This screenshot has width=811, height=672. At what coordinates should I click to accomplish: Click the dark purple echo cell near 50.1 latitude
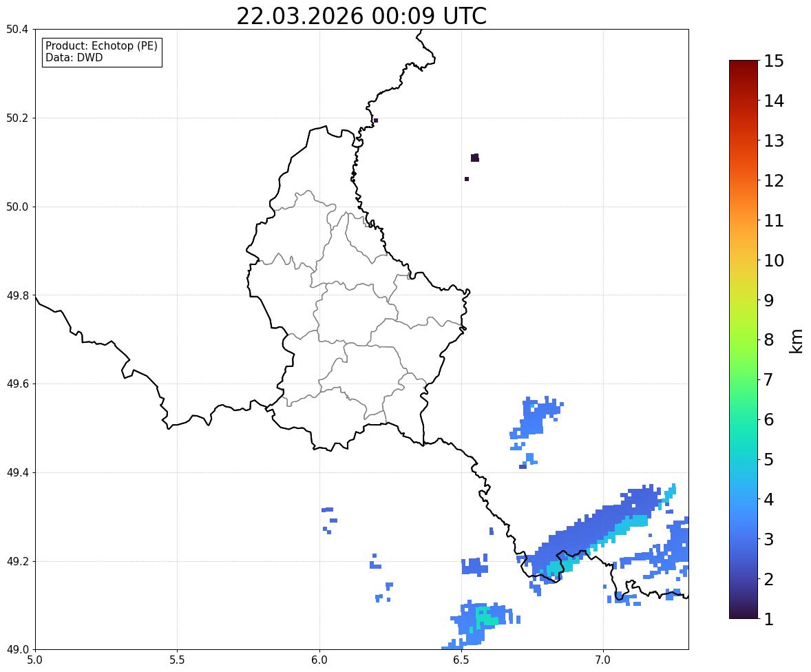(475, 158)
